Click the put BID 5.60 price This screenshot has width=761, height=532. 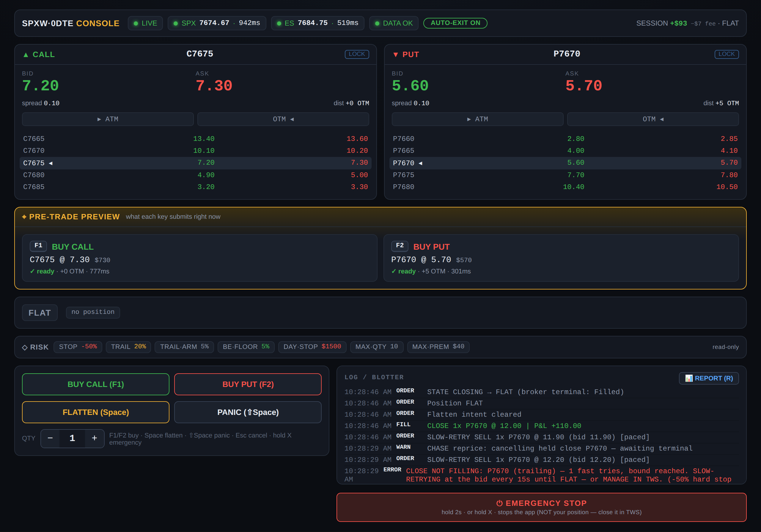(410, 86)
